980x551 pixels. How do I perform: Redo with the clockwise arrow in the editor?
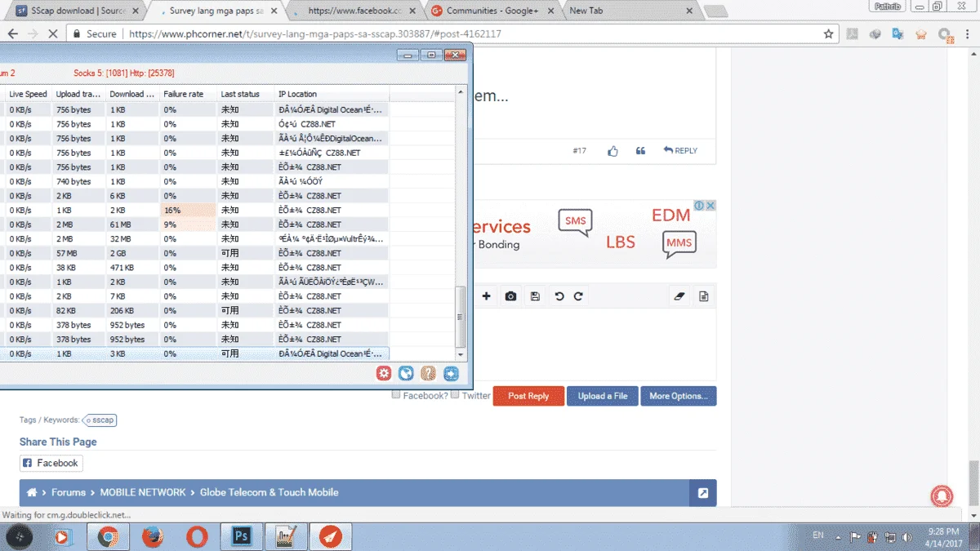pos(578,296)
